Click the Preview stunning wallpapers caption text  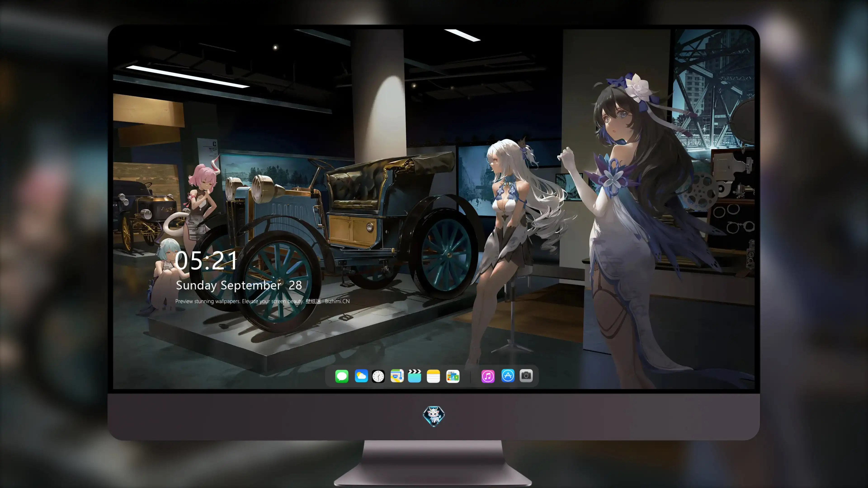262,301
